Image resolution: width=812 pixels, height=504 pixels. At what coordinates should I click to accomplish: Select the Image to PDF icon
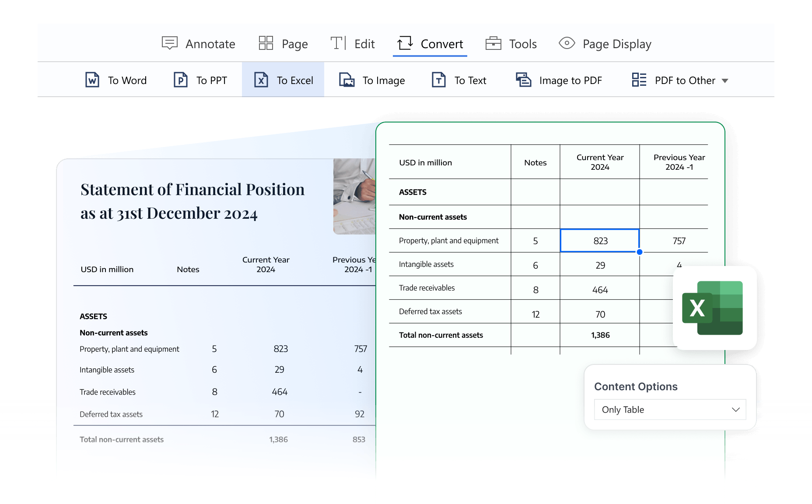pos(523,80)
